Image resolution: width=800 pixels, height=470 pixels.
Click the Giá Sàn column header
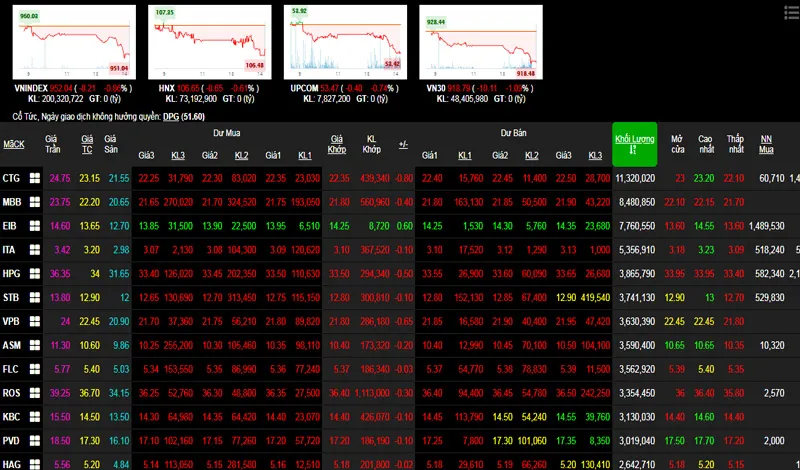(x=111, y=144)
